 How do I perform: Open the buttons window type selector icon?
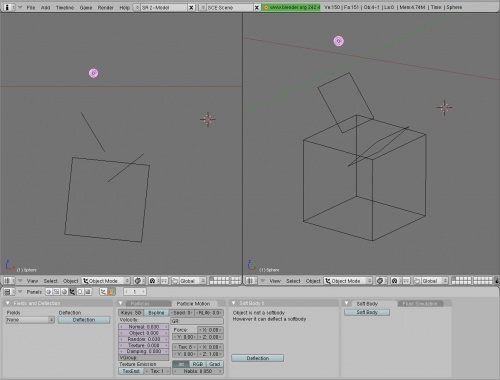point(9,292)
